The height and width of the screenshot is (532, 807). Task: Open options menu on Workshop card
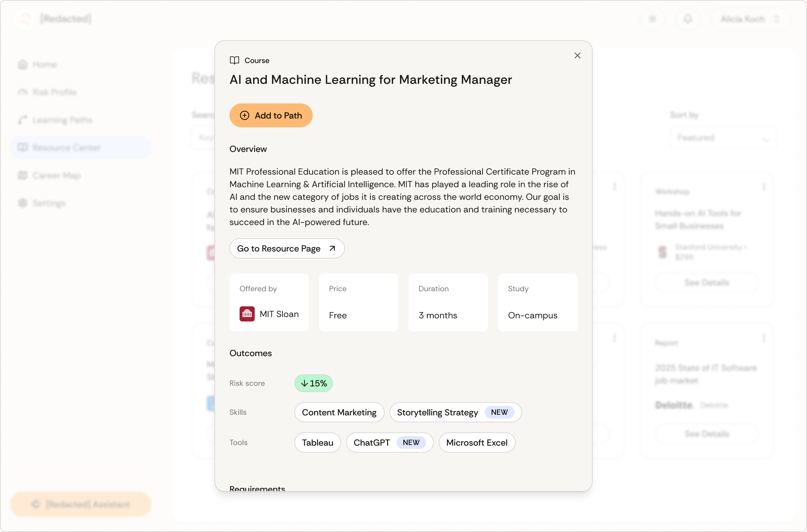coord(763,187)
